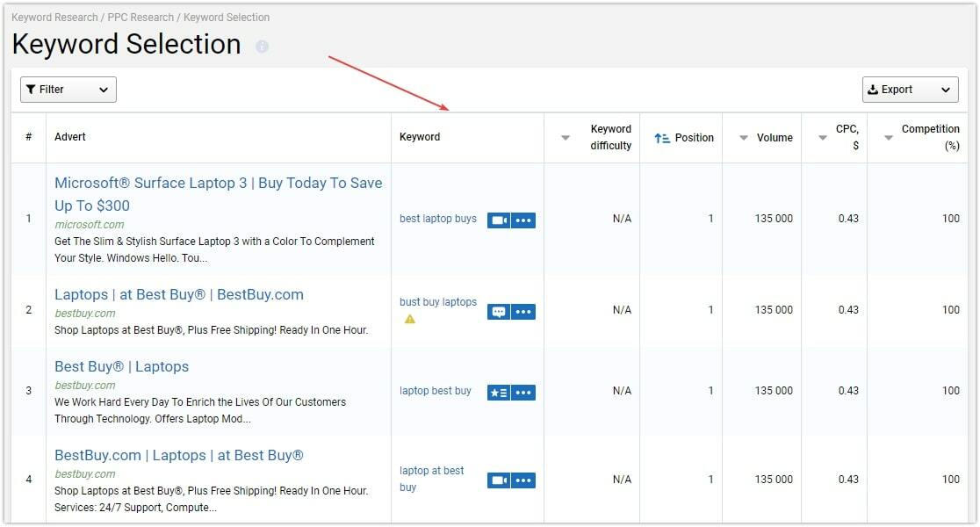Click N/A difficulty in row 4
This screenshot has height=527, width=980.
(x=622, y=480)
